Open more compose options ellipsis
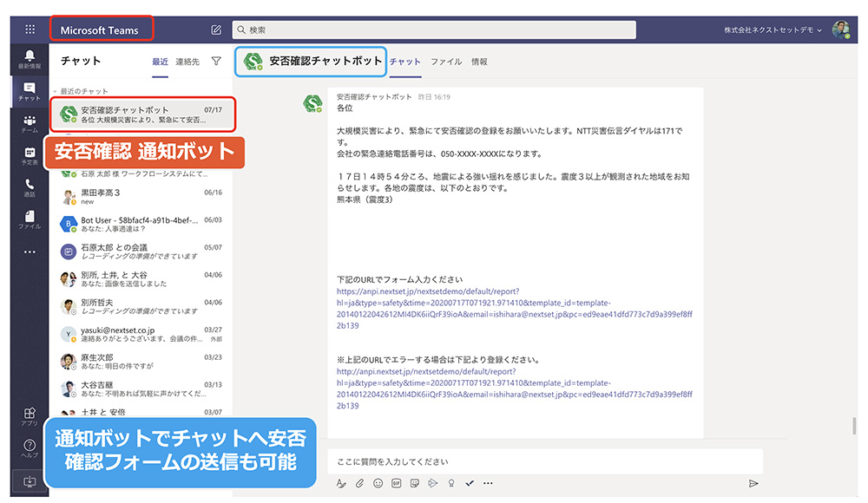868x503 pixels. coord(488,484)
